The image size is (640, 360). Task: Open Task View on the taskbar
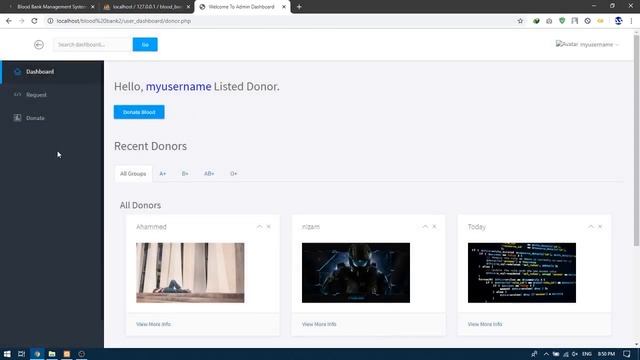click(21, 354)
